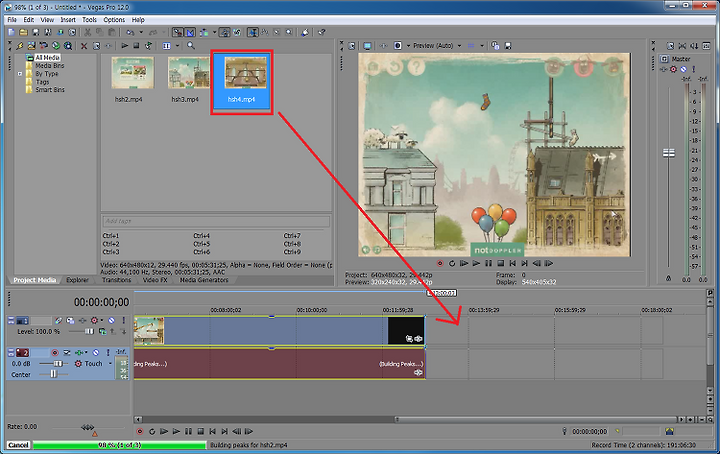Toggle Lock Envelopes to Events button

coord(224,32)
